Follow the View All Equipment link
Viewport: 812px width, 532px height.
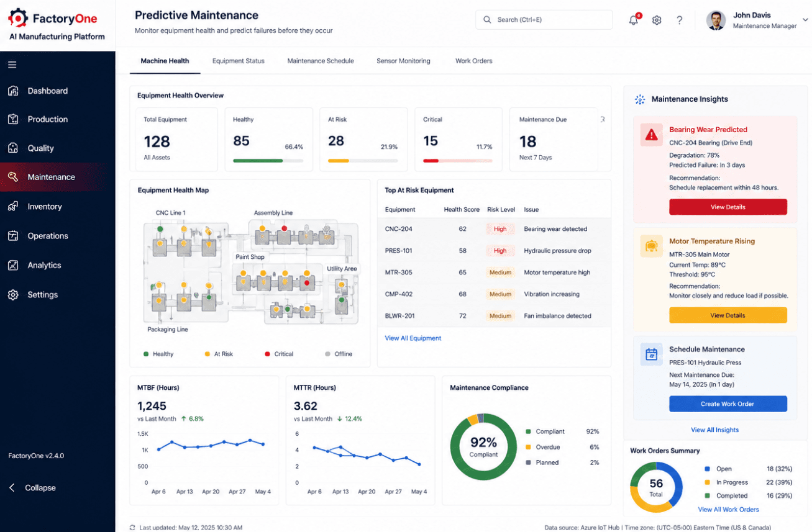(x=413, y=338)
